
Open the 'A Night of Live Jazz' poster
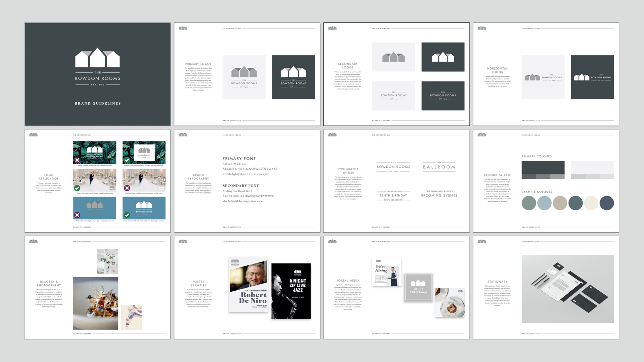point(291,291)
